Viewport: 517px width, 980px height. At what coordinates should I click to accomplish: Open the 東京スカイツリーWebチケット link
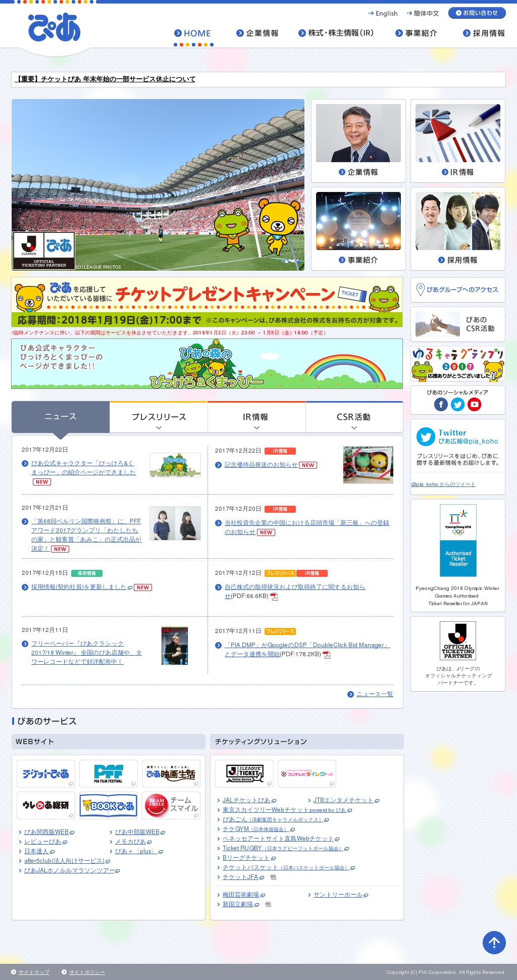(x=284, y=810)
